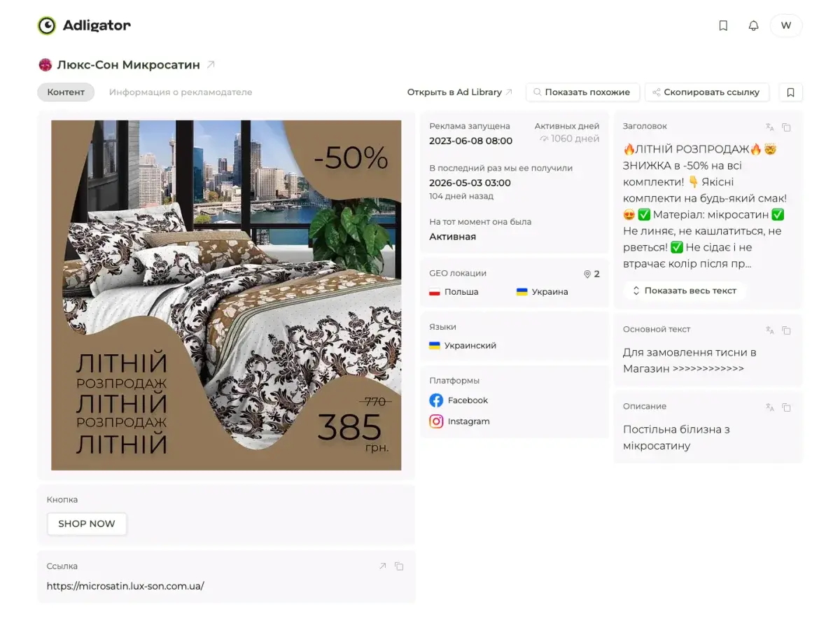Viewport: 840px width, 642px height.
Task: Click the Facebook platform icon
Action: tap(436, 400)
